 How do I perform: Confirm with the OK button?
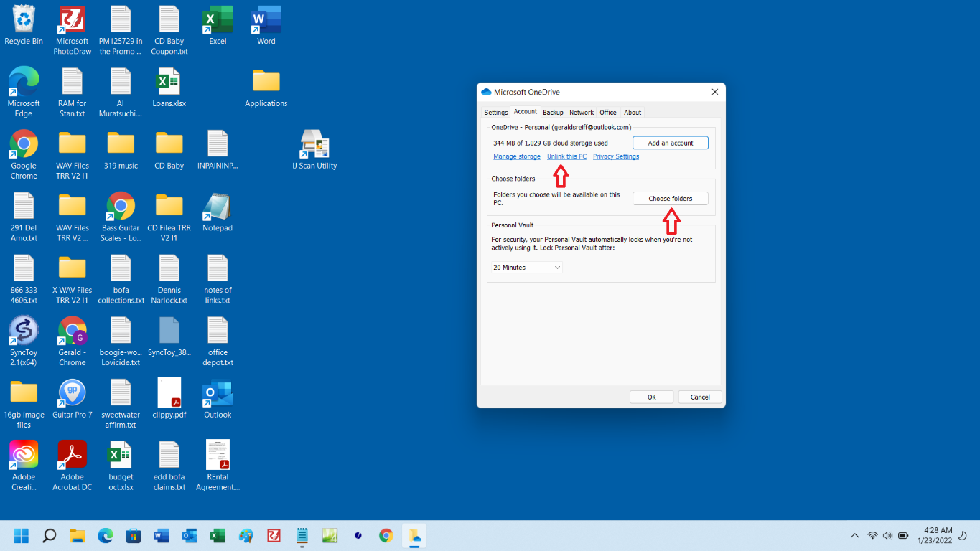(x=652, y=397)
